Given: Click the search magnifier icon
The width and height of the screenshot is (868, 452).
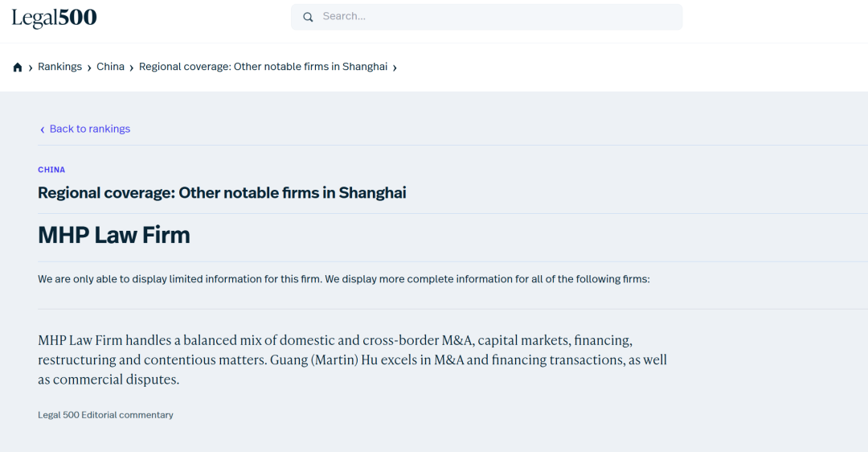Looking at the screenshot, I should (308, 17).
